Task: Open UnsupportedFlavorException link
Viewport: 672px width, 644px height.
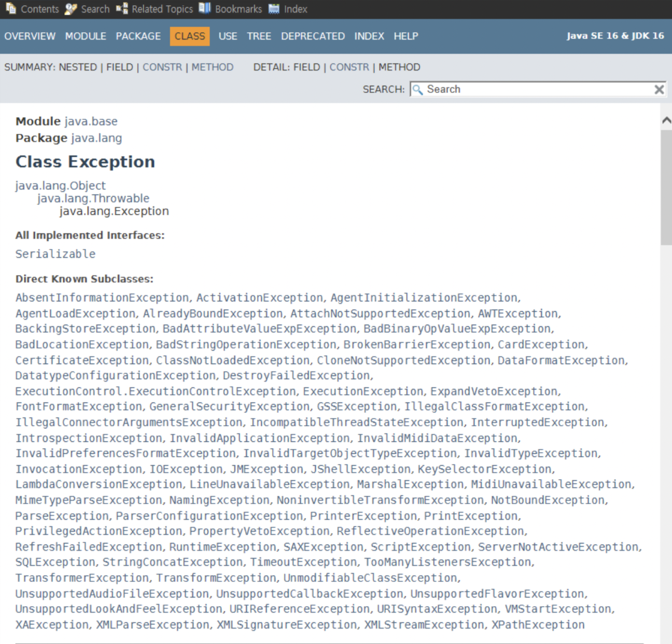Action: point(497,594)
